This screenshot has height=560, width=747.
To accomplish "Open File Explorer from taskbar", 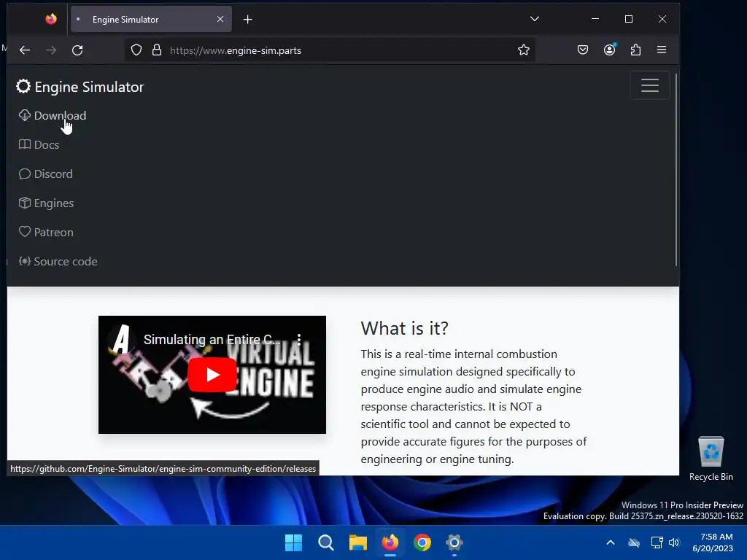I will click(x=357, y=542).
